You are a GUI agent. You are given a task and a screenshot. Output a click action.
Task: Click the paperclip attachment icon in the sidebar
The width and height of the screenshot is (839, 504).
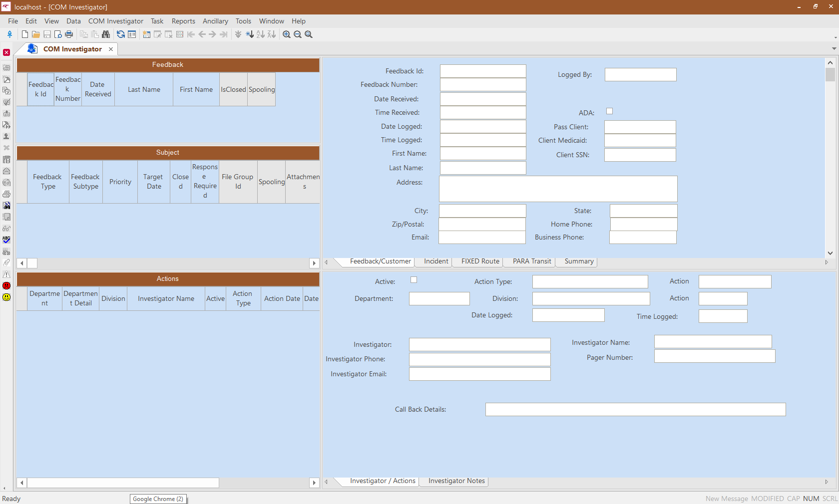point(6,263)
